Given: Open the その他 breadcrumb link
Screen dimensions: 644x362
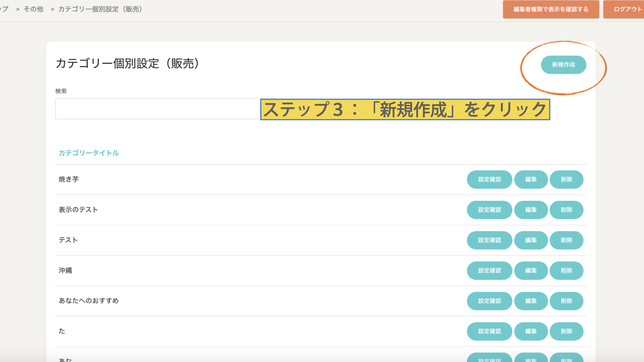Looking at the screenshot, I should point(34,9).
